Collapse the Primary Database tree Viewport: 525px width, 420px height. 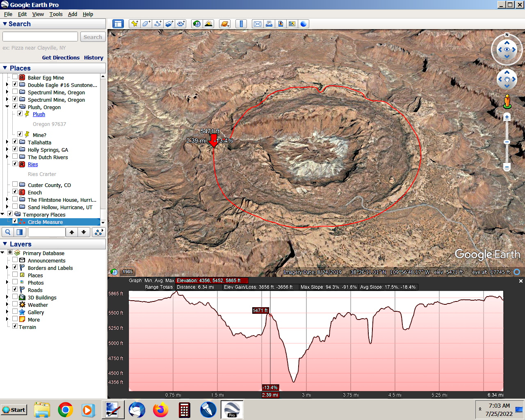2,253
